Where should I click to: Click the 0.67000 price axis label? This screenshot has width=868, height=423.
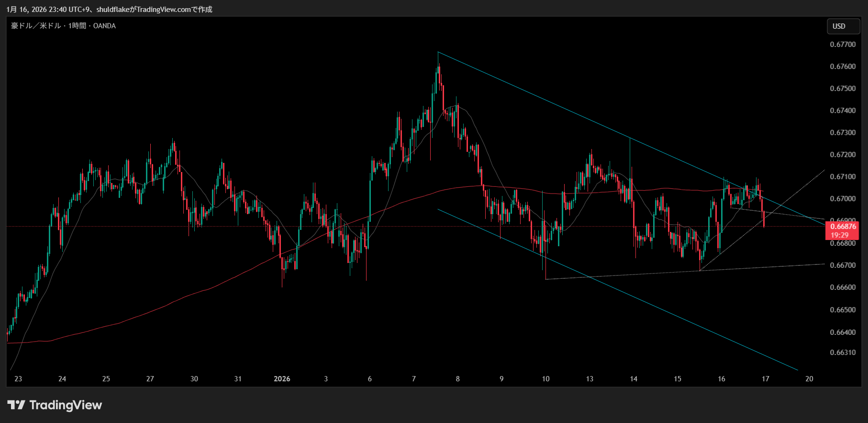point(843,199)
